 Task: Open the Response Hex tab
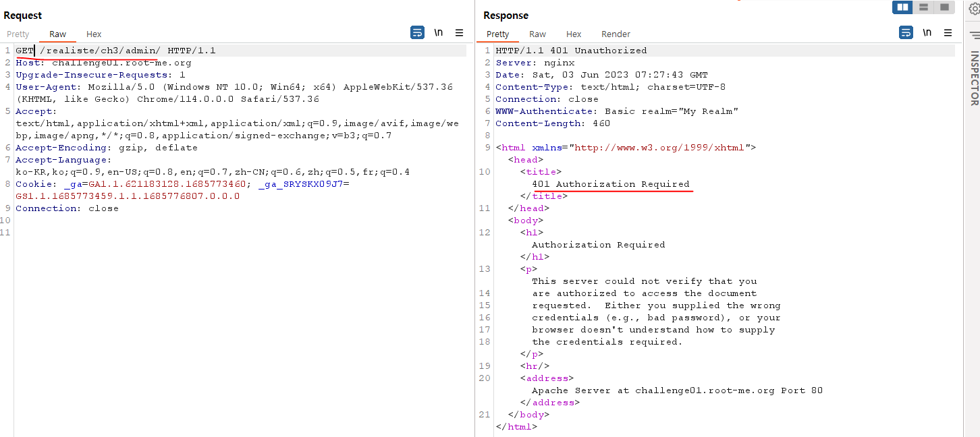tap(574, 34)
